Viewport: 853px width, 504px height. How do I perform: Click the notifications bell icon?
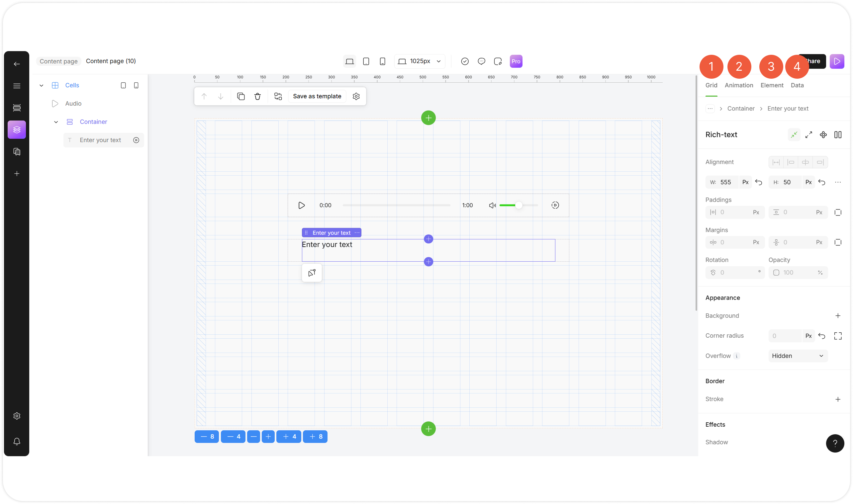tap(17, 441)
